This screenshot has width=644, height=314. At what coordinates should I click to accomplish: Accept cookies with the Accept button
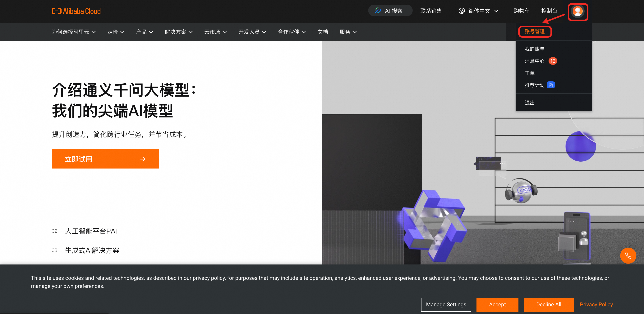[497, 304]
